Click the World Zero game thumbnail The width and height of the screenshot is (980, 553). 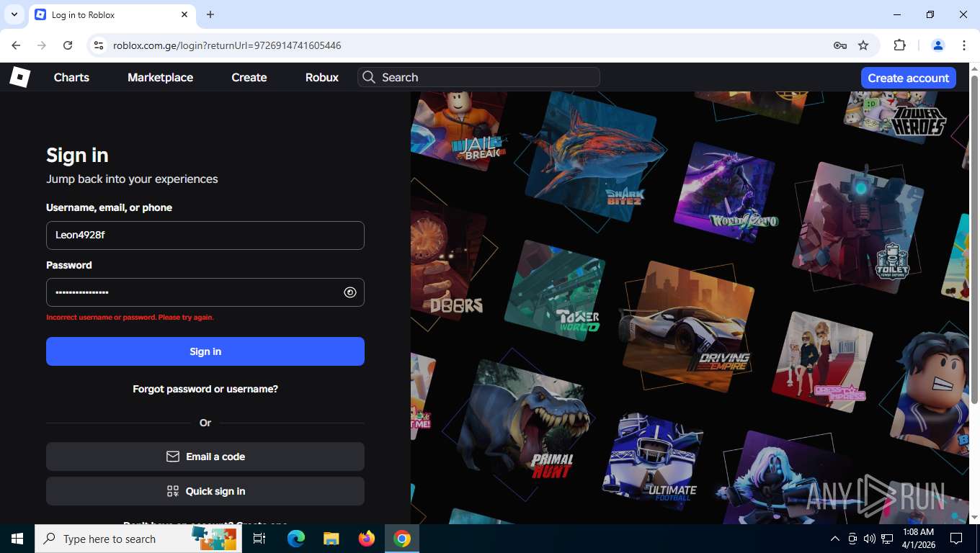coord(725,193)
